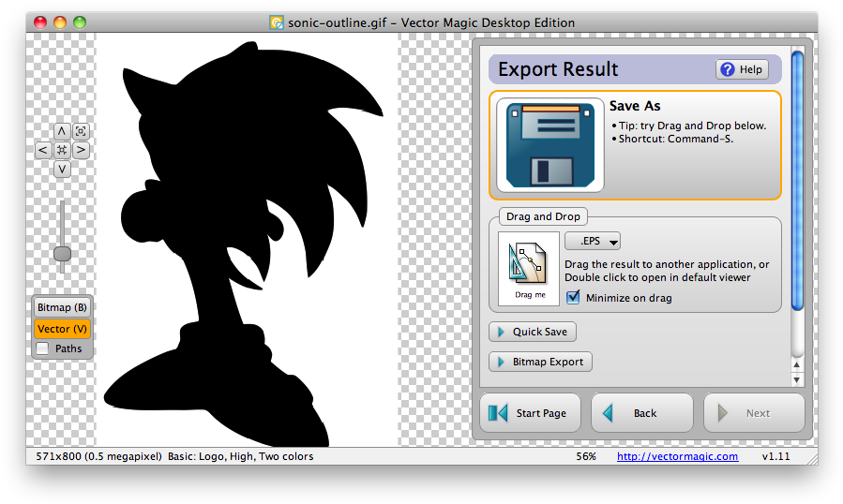Click the zoom-to-fit icon

pyautogui.click(x=81, y=131)
